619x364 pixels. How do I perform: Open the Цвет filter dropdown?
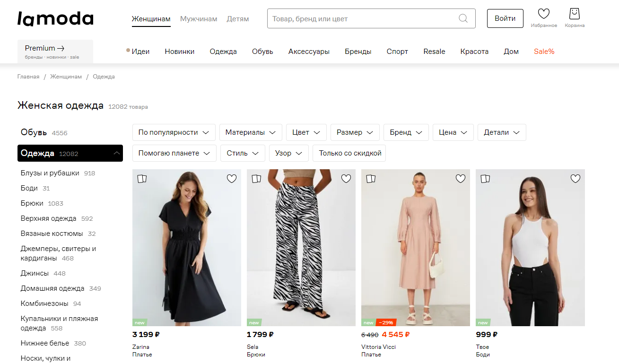306,132
